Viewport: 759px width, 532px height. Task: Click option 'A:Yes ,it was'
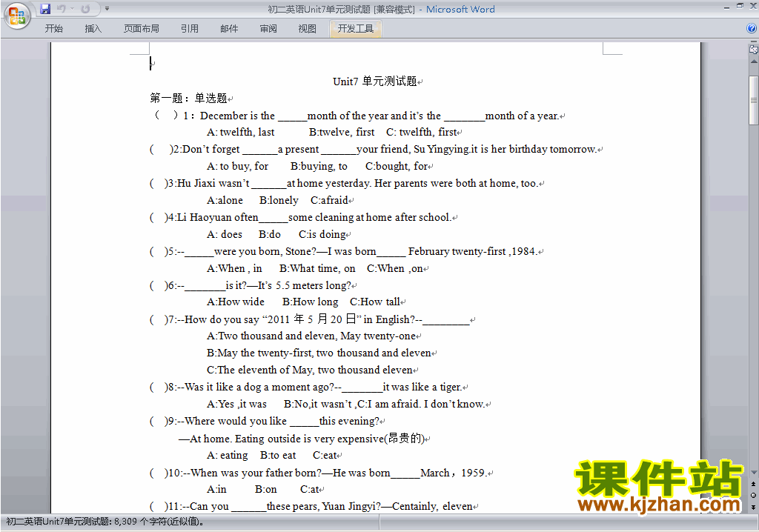click(236, 405)
